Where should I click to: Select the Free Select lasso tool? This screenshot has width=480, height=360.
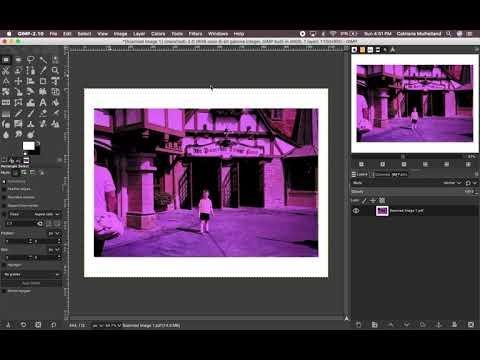coord(31,60)
